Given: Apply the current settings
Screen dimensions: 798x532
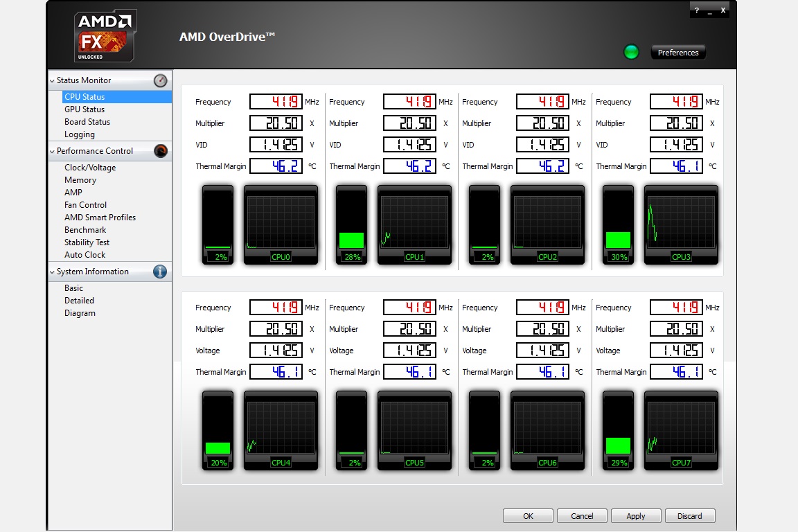Looking at the screenshot, I should (x=635, y=515).
